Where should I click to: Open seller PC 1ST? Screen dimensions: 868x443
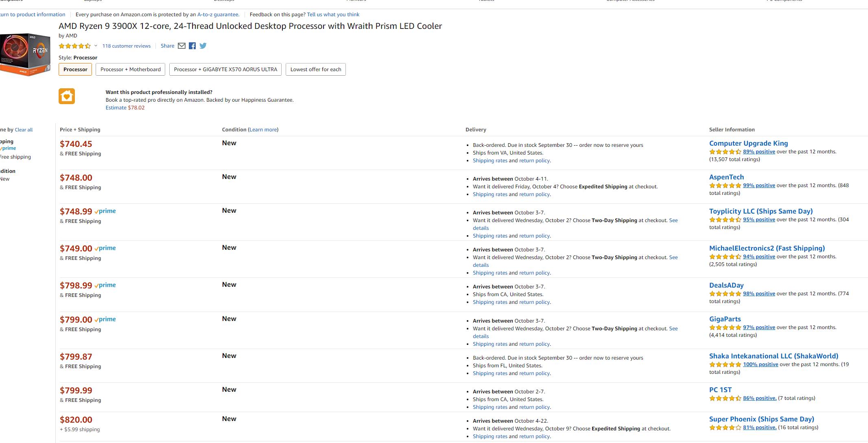pos(720,390)
